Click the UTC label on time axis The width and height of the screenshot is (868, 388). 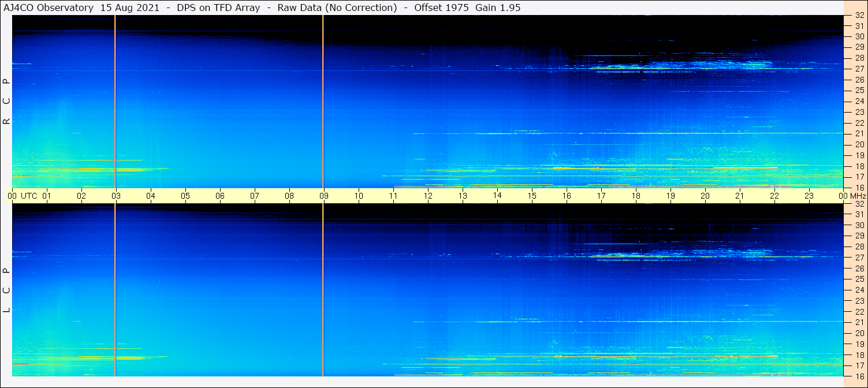pos(29,196)
